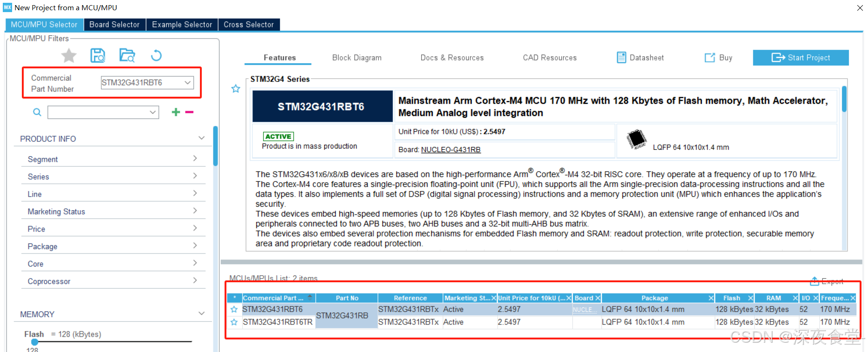Star the STM32G4 Series MCU as favorite
This screenshot has height=352, width=868.
point(236,88)
